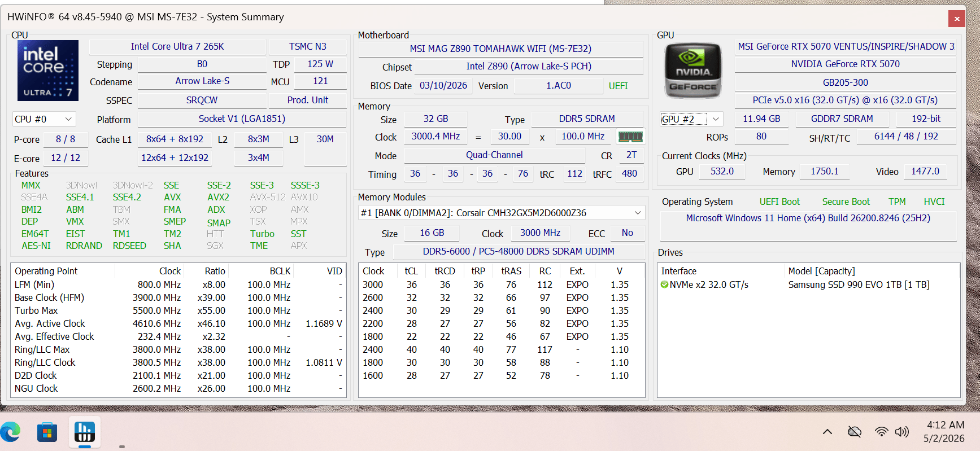Image resolution: width=980 pixels, height=451 pixels.
Task: Open the CPU #0 selector dropdown
Action: (44, 119)
